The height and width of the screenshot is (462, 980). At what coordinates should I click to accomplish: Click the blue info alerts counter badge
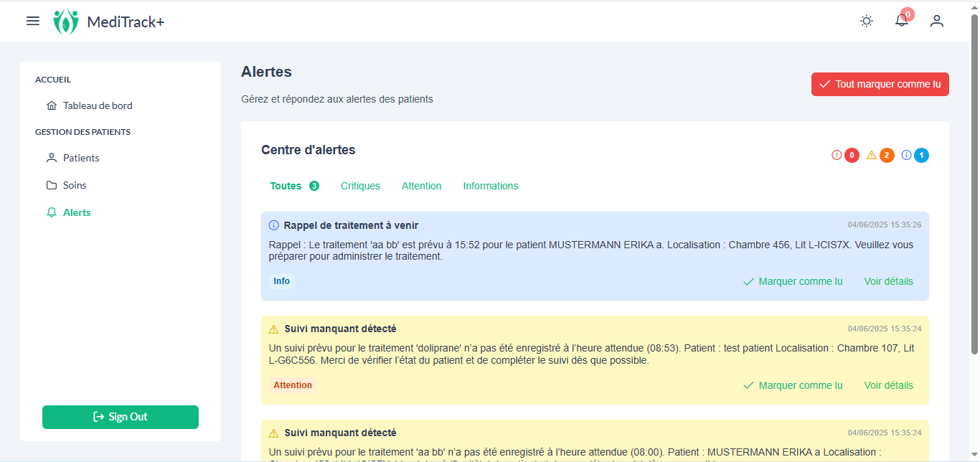click(x=921, y=155)
